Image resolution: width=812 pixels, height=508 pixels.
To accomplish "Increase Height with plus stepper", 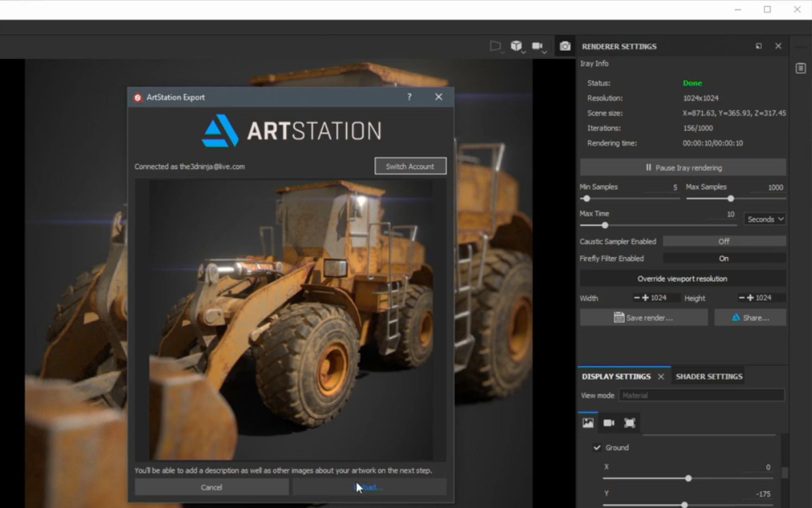I will 751,297.
